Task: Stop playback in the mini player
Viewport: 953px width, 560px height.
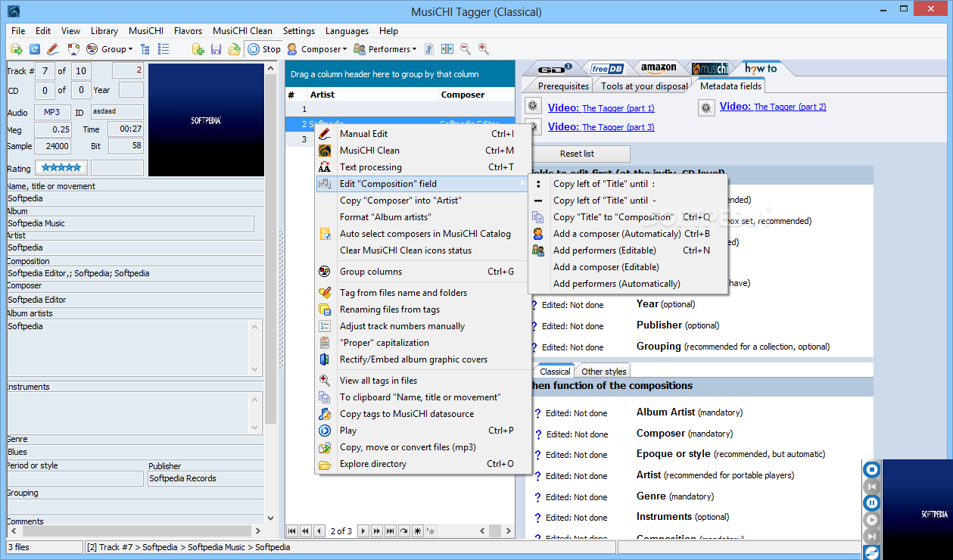Action: point(871,469)
